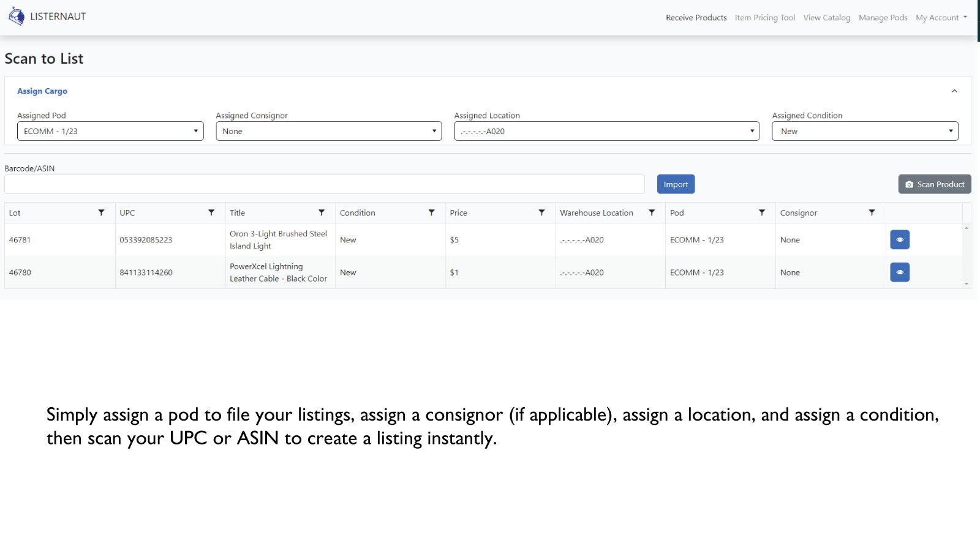Open the Condition column filter

tap(432, 212)
